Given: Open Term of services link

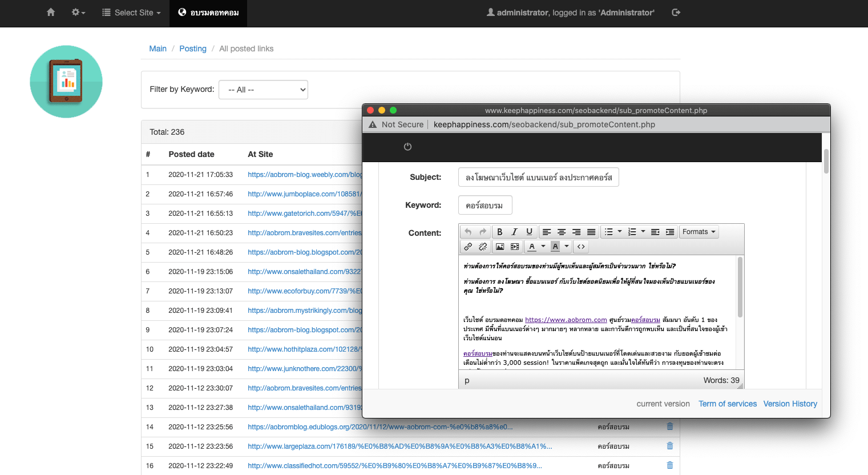Looking at the screenshot, I should click(728, 404).
